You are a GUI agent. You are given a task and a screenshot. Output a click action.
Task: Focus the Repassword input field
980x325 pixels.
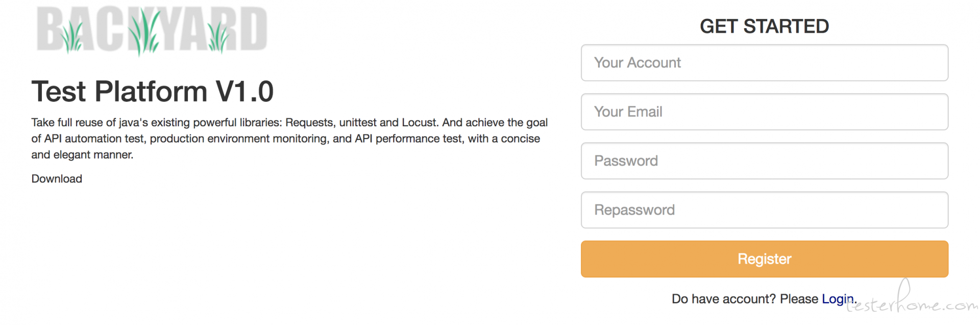coord(764,210)
